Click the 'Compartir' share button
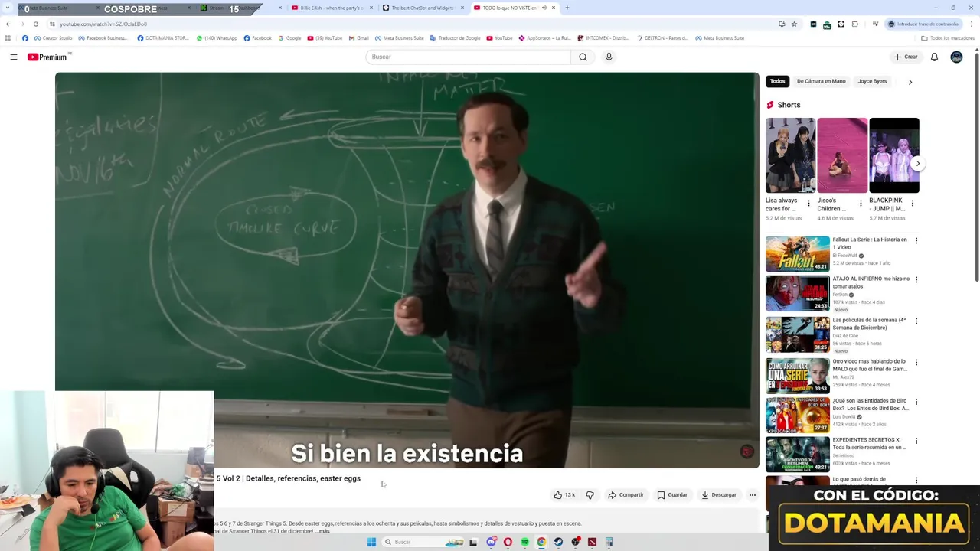The width and height of the screenshot is (980, 551). 626,495
